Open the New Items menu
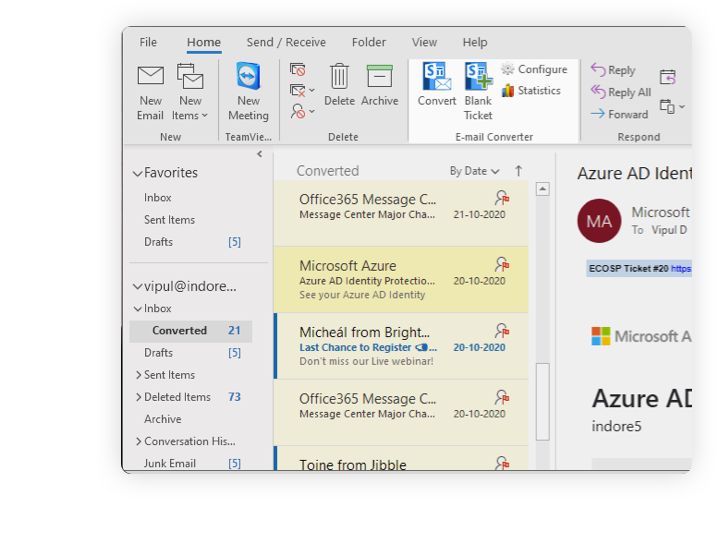 [190, 92]
